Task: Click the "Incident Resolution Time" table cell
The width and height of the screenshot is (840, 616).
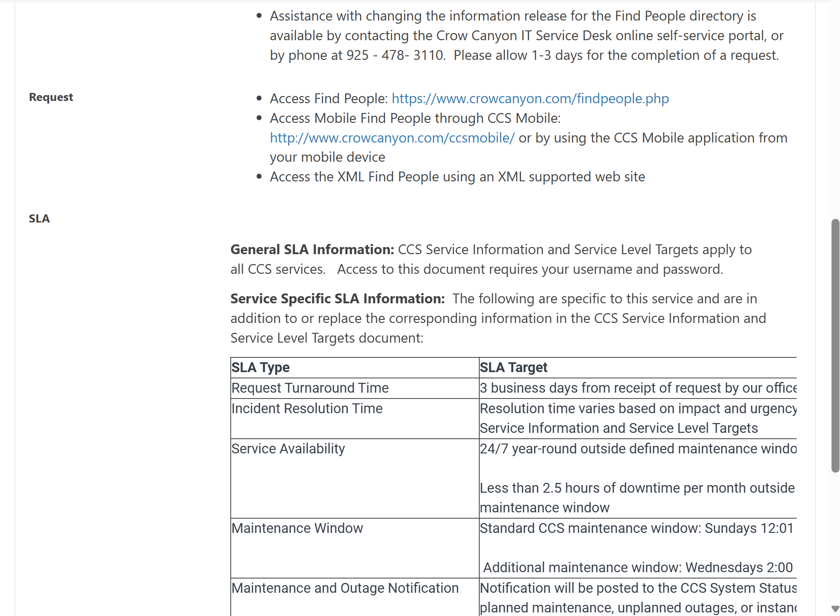Action: (307, 408)
